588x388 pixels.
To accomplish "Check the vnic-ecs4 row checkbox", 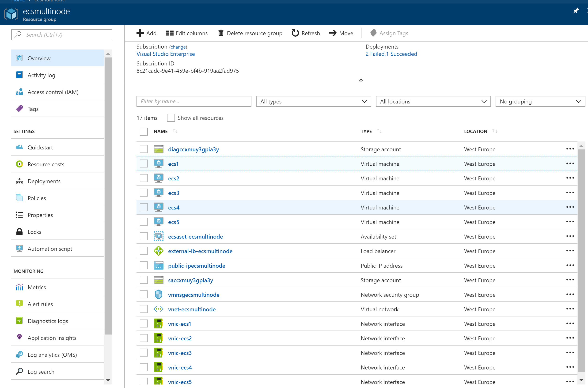I will pyautogui.click(x=144, y=367).
